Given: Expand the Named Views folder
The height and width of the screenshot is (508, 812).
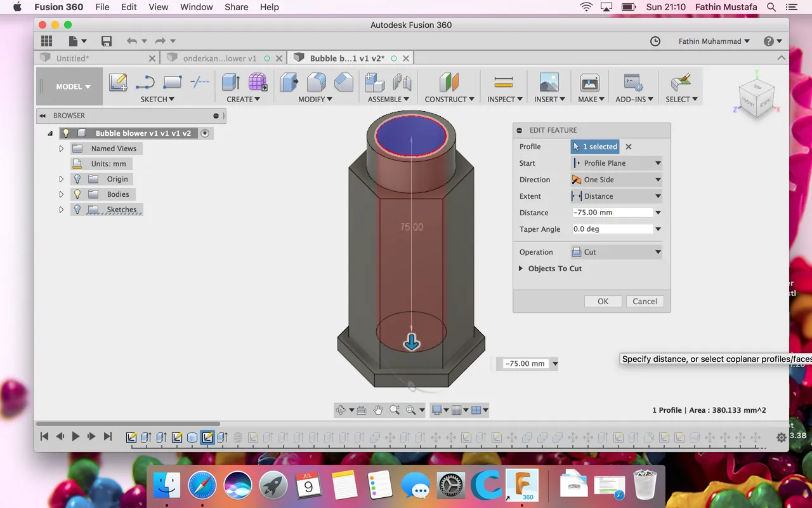Looking at the screenshot, I should (62, 149).
